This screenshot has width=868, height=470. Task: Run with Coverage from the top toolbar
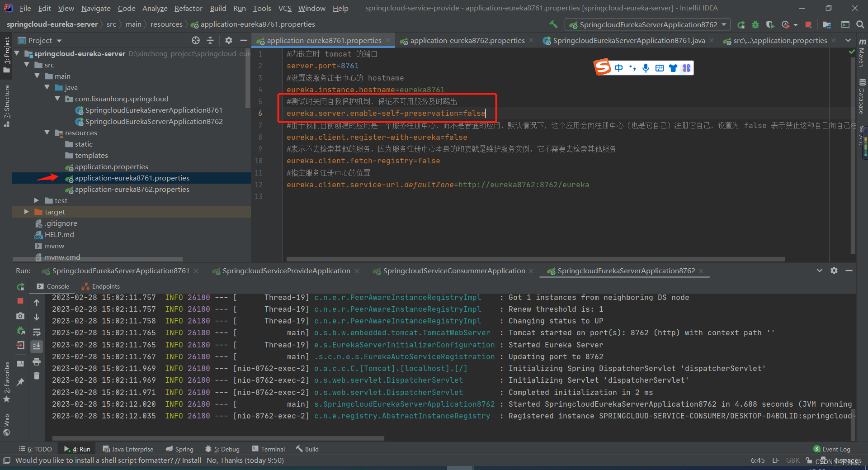pyautogui.click(x=770, y=24)
